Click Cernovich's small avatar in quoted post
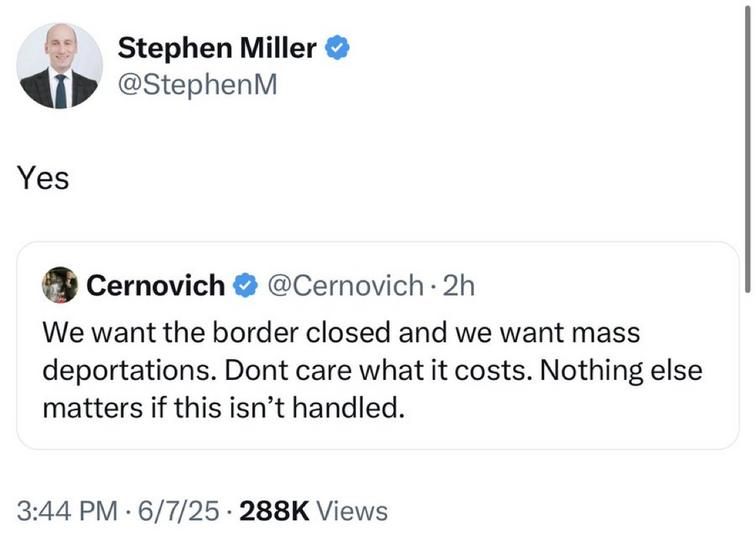This screenshot has height=541, width=756. click(x=61, y=285)
